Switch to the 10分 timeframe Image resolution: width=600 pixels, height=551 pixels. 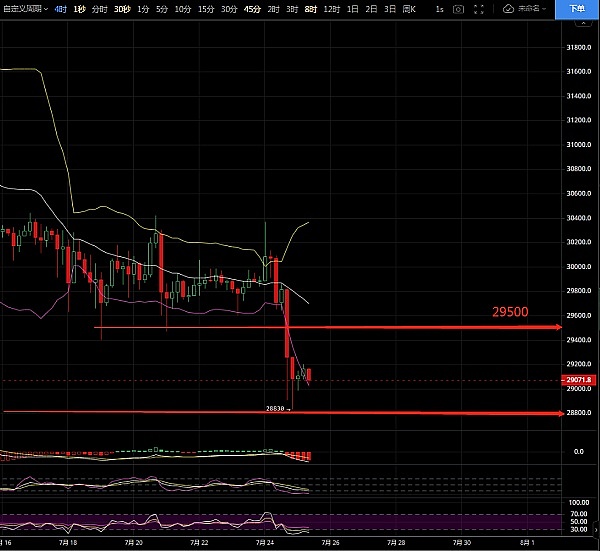coord(183,9)
